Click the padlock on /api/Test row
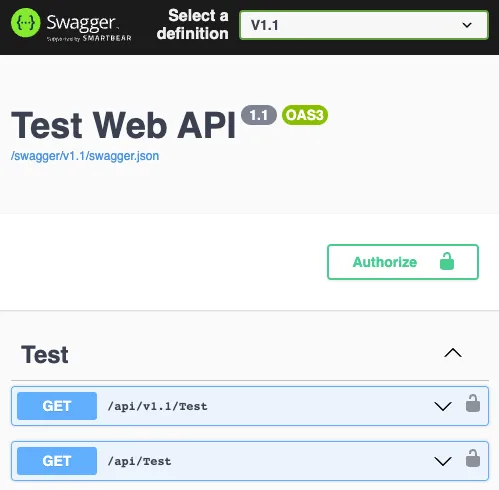This screenshot has width=499, height=490. click(x=473, y=458)
